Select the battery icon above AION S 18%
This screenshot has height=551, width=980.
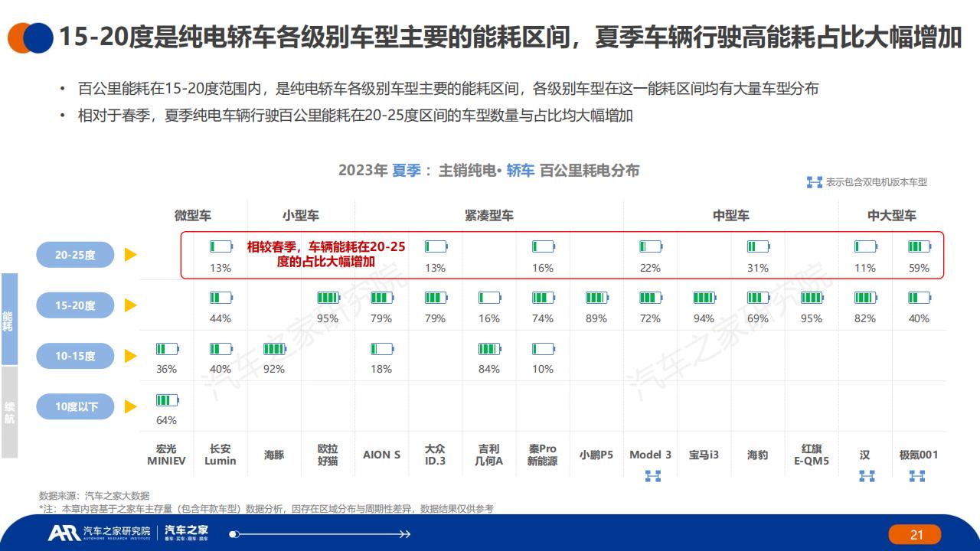[x=382, y=349]
